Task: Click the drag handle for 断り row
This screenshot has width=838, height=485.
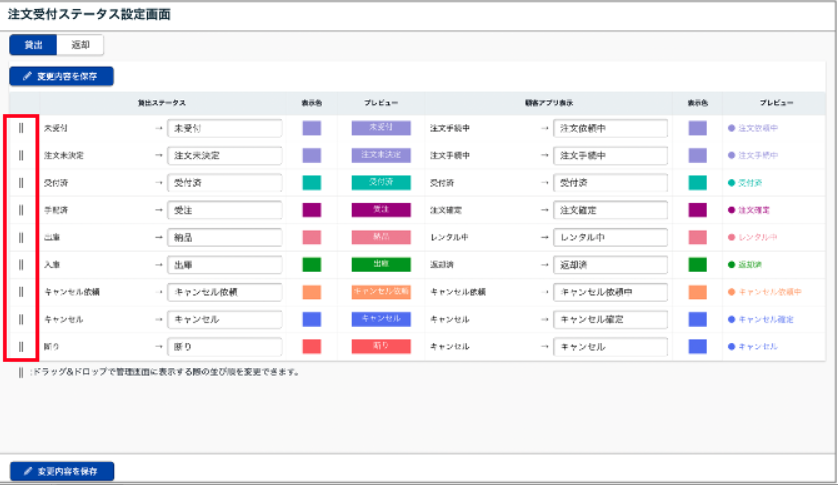Action: (21, 346)
